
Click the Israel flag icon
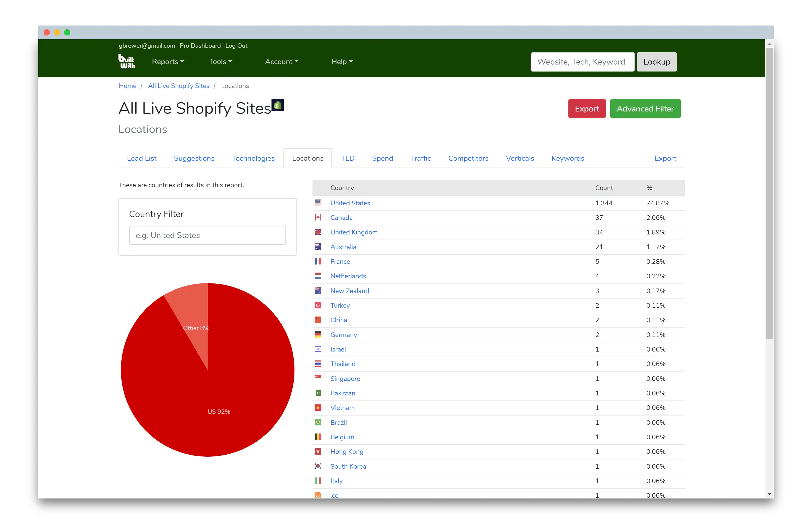(318, 349)
